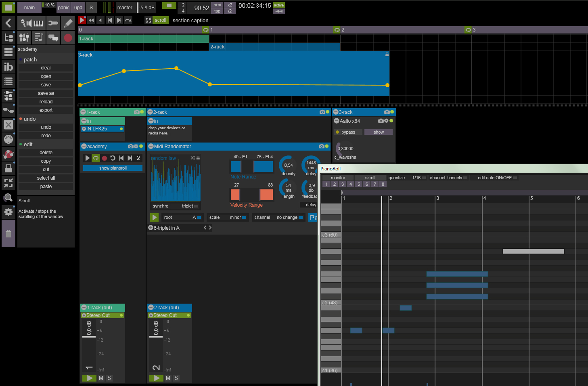Open the wrench setup tool

point(53,23)
